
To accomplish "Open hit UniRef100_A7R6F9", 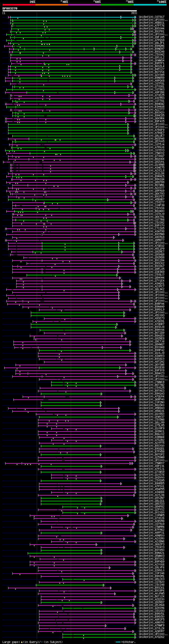I will coord(152,130).
